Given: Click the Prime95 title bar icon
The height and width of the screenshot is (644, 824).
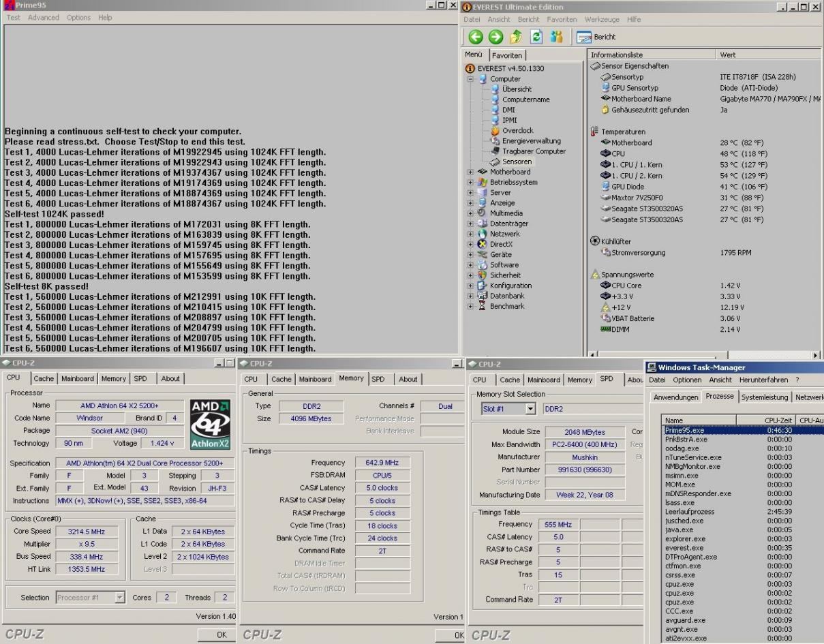Looking at the screenshot, I should pos(9,5).
